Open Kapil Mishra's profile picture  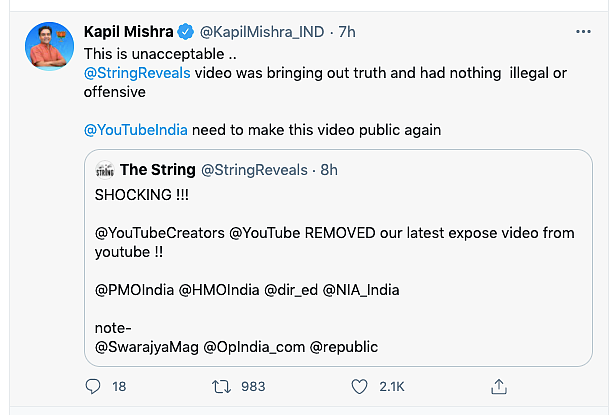click(46, 47)
